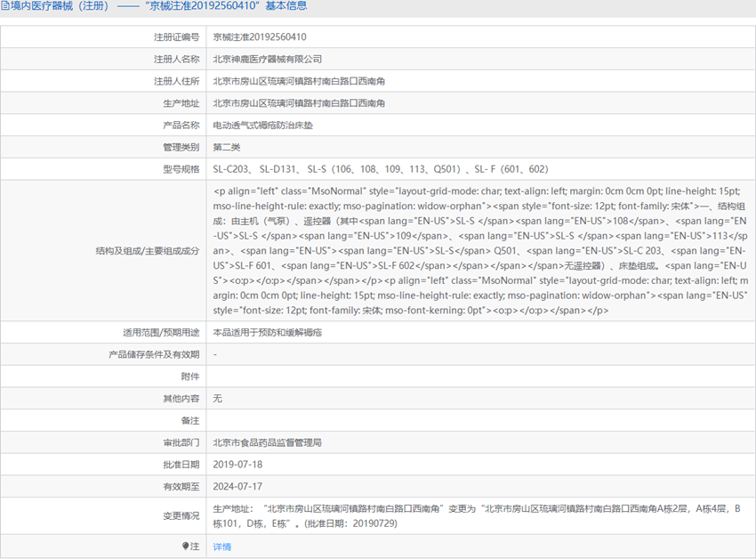The height and width of the screenshot is (559, 756).
Task: Click the 结构及组成 HTML description text
Action: click(480, 250)
